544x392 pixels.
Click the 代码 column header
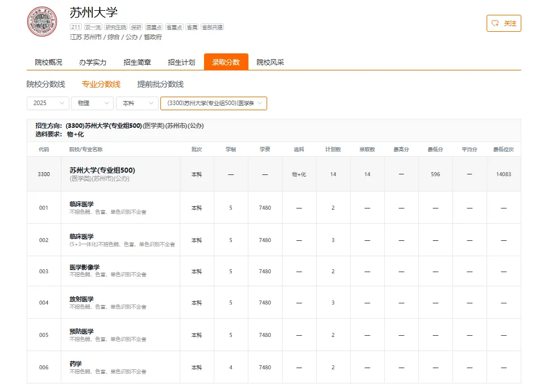click(x=44, y=149)
